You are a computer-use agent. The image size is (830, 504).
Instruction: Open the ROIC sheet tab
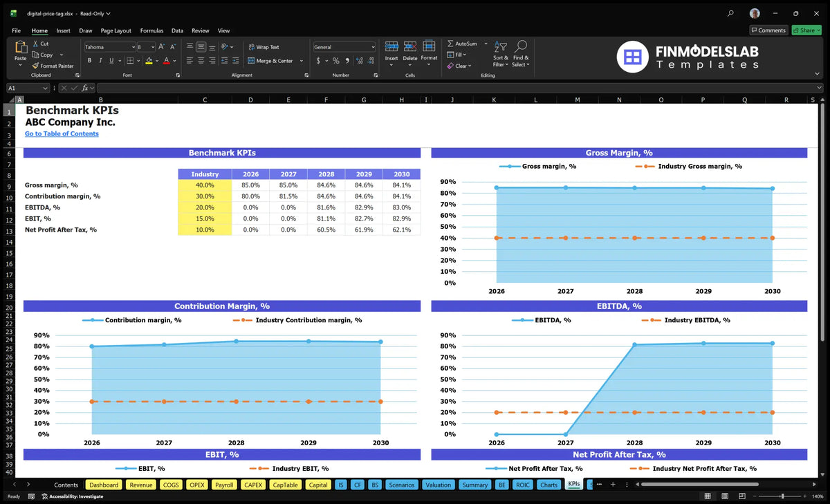pos(523,485)
